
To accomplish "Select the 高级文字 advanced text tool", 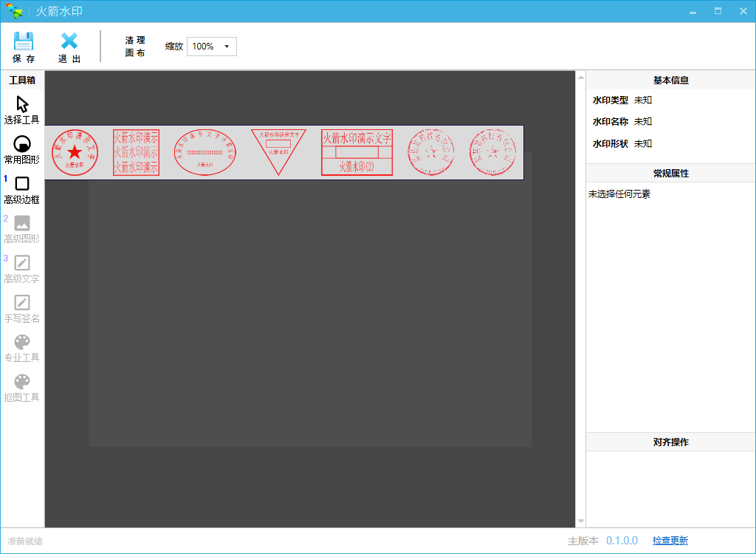I will click(22, 266).
